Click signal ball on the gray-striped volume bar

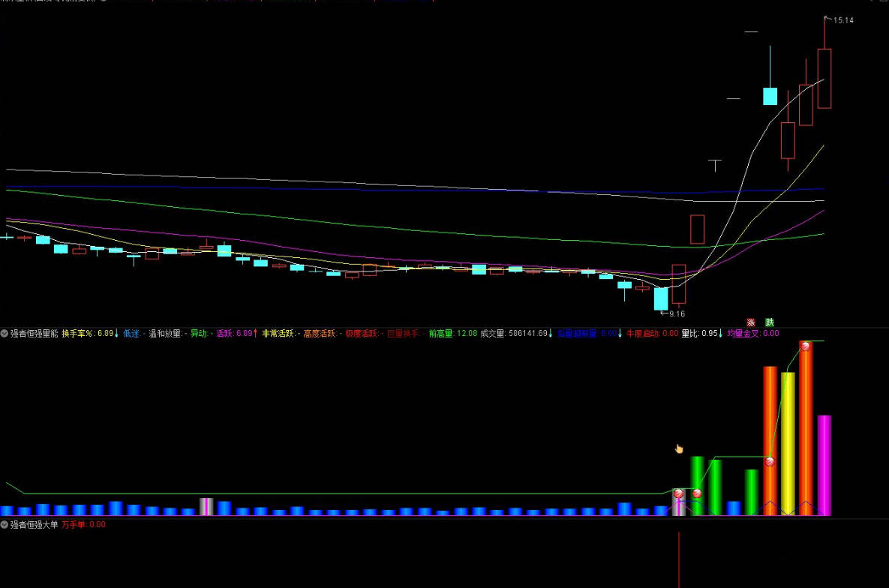coord(678,493)
